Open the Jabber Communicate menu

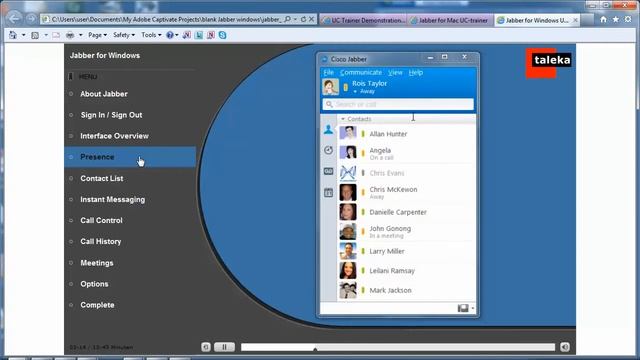361,72
